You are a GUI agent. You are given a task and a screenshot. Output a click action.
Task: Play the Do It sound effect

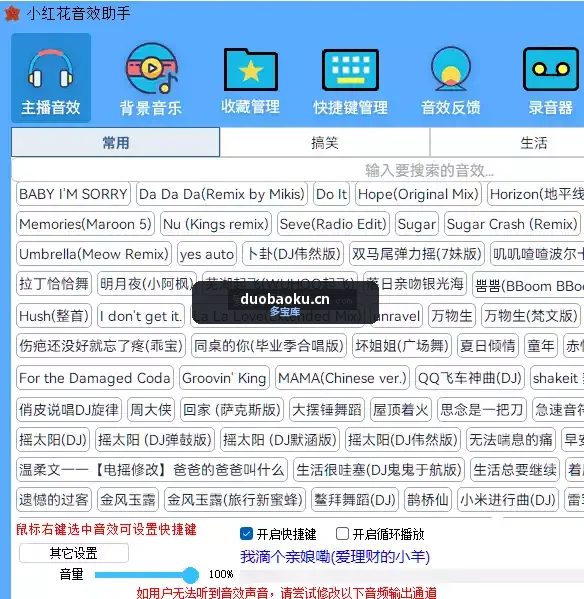(332, 194)
